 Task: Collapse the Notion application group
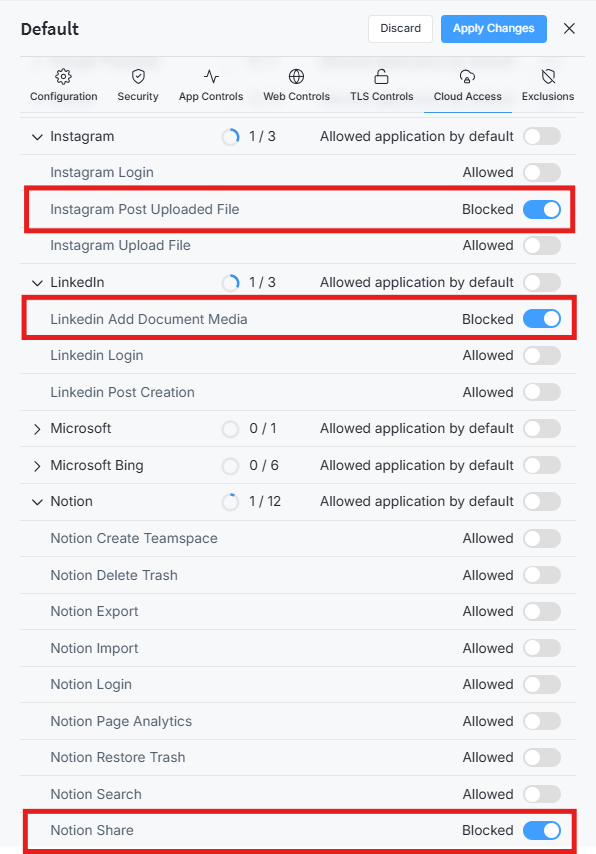37,502
